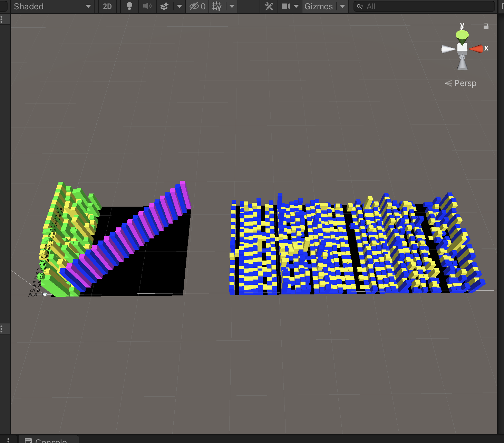Open the Shaded draw mode dropdown
This screenshot has height=443, width=504.
(x=52, y=6)
